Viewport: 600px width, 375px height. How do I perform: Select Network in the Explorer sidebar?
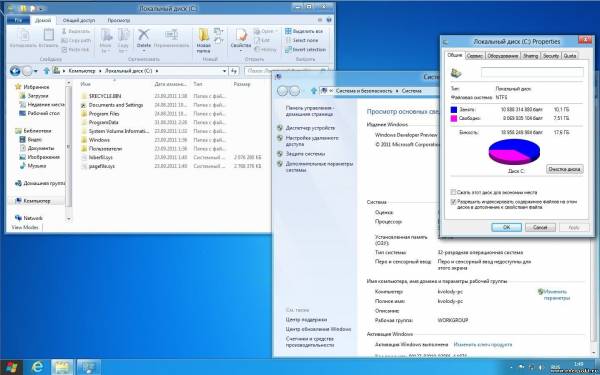[29, 218]
